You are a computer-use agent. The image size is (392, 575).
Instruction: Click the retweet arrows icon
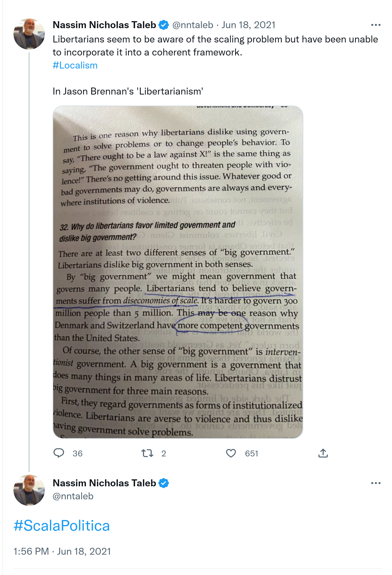click(147, 453)
